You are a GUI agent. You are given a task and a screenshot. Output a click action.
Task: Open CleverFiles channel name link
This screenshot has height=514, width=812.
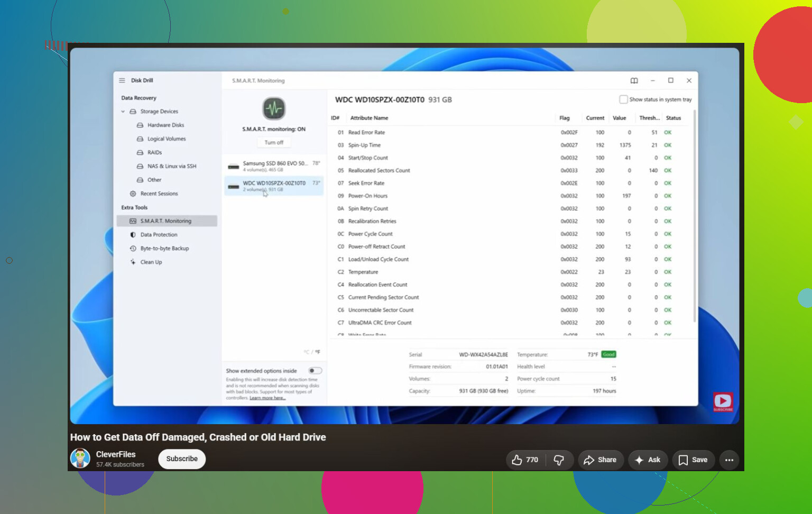116,454
